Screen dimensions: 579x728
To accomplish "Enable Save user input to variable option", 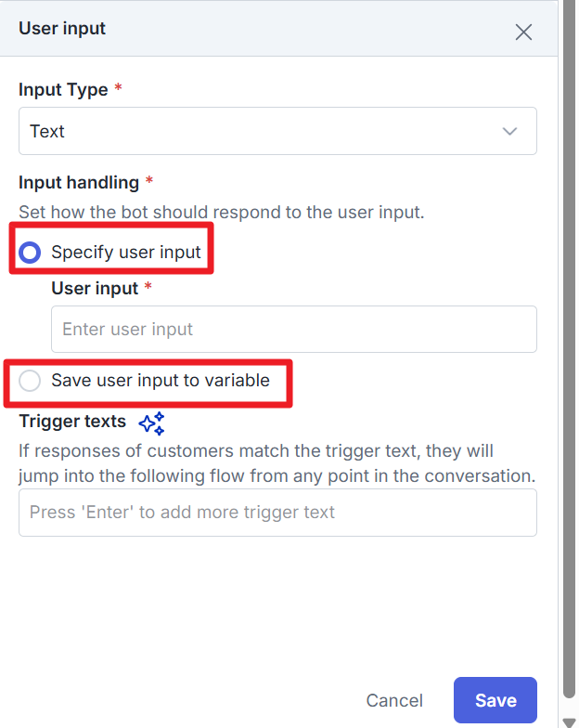I will pyautogui.click(x=31, y=381).
